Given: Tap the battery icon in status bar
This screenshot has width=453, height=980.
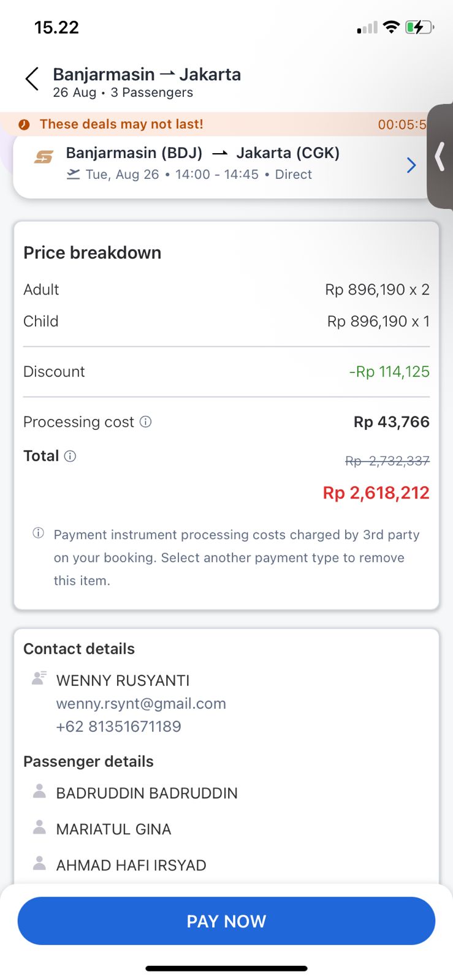Looking at the screenshot, I should click(x=419, y=28).
